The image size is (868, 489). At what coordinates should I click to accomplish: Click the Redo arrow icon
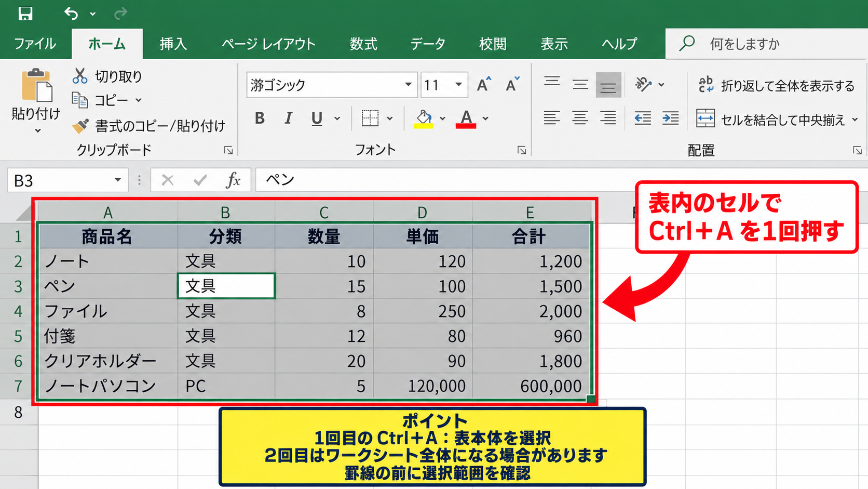120,14
